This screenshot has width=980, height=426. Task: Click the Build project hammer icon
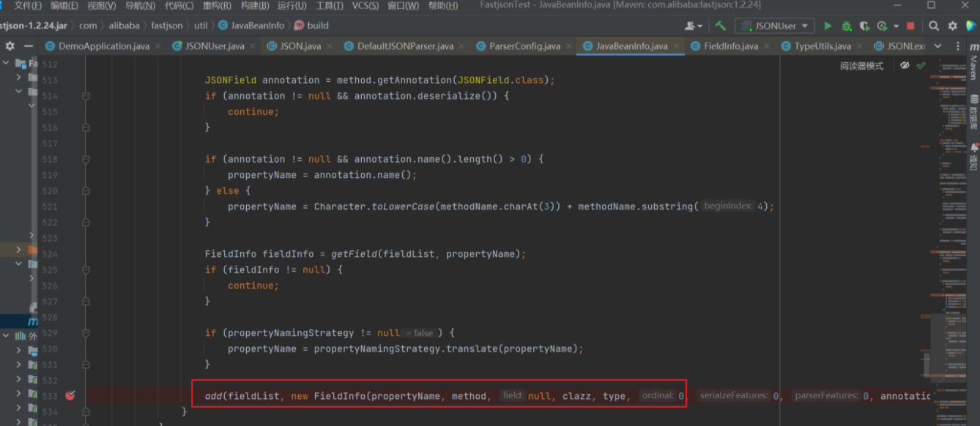tap(721, 26)
